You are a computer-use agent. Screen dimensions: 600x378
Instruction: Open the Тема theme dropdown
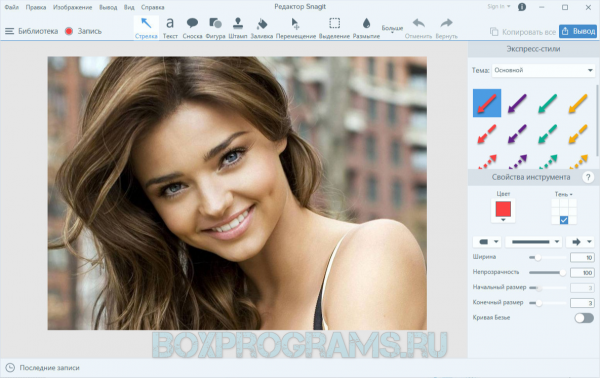(543, 70)
